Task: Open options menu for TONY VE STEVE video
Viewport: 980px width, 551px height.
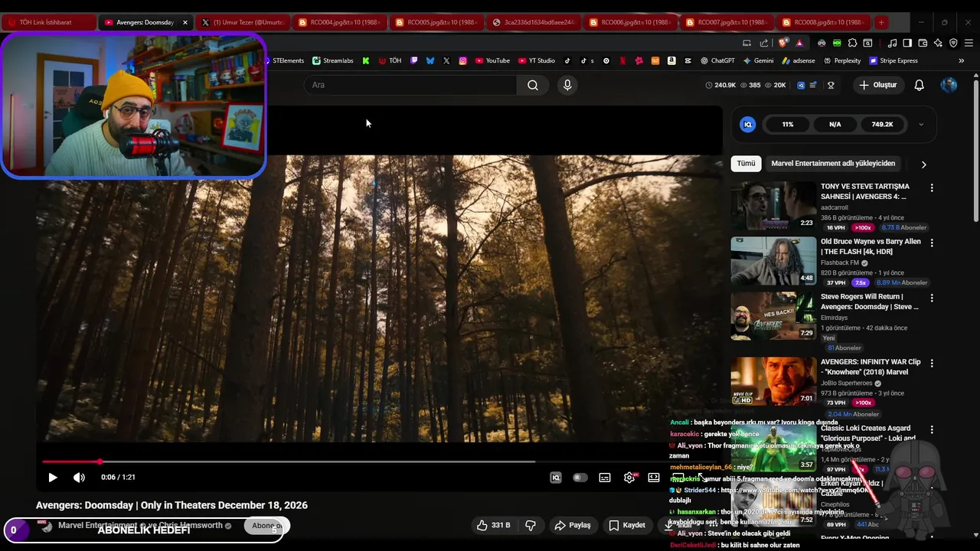Action: [932, 187]
